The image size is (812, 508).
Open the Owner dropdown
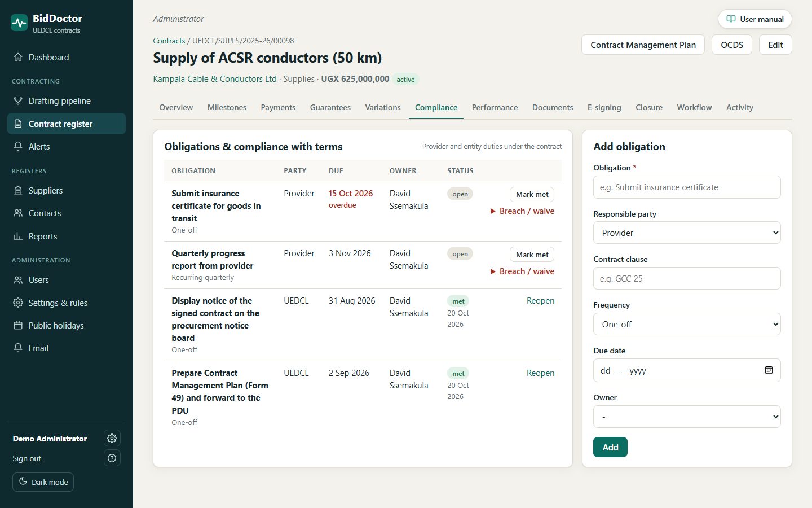point(687,417)
